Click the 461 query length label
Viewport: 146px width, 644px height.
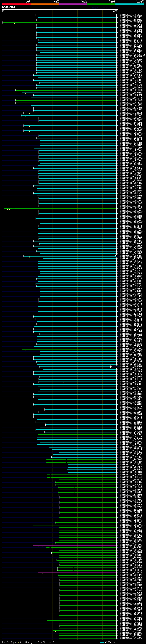(115, 11)
